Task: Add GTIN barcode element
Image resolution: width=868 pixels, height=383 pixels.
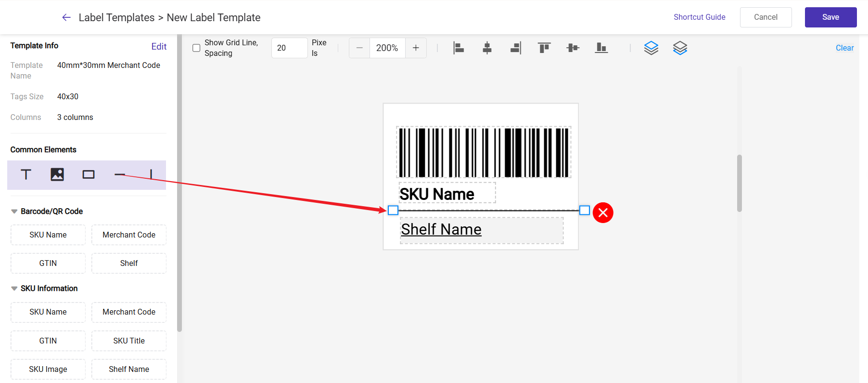Action: pyautogui.click(x=48, y=264)
